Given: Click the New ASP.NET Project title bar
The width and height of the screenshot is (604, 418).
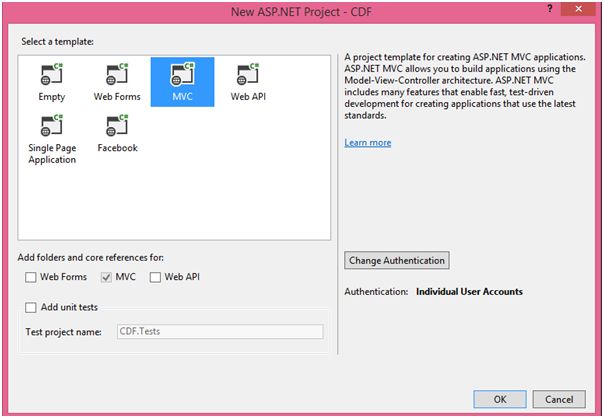Looking at the screenshot, I should click(x=300, y=10).
